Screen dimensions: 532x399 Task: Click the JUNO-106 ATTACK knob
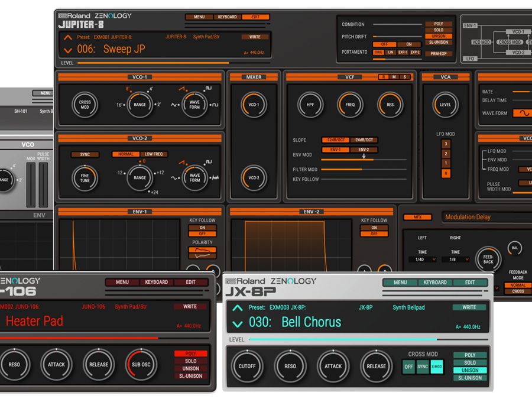point(56,364)
